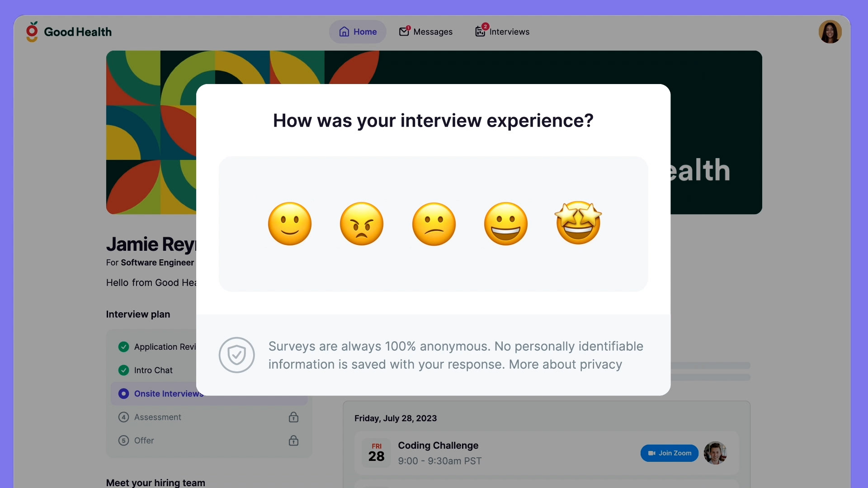Open the user profile avatar menu
The width and height of the screenshot is (868, 488).
[830, 32]
